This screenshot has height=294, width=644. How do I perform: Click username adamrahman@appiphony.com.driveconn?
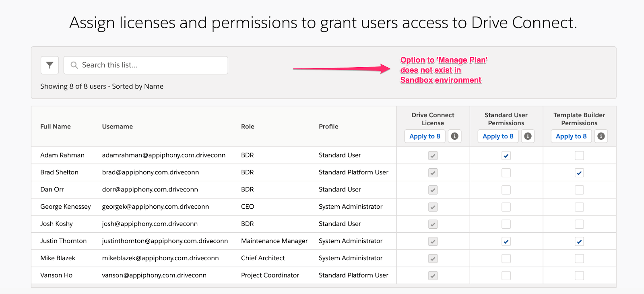(164, 155)
